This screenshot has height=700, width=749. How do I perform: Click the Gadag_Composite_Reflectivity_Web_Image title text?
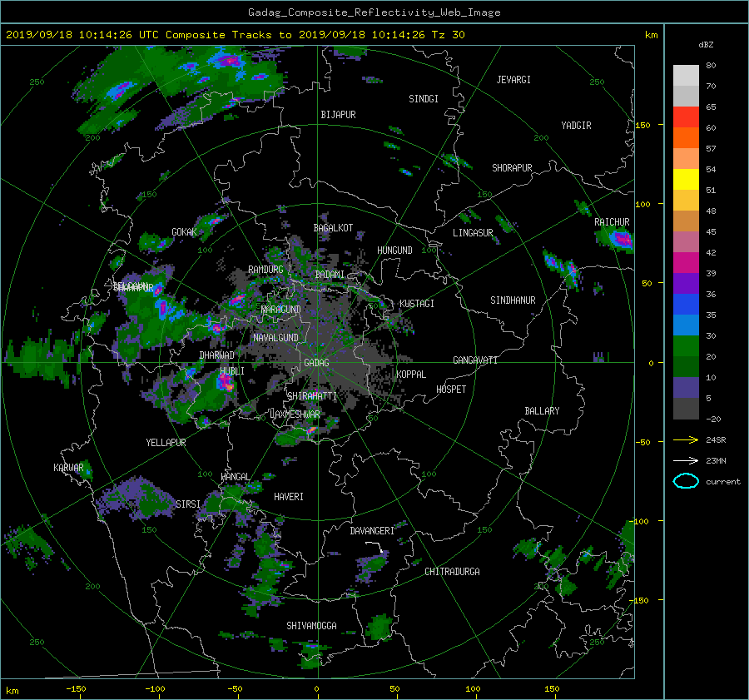(x=374, y=12)
